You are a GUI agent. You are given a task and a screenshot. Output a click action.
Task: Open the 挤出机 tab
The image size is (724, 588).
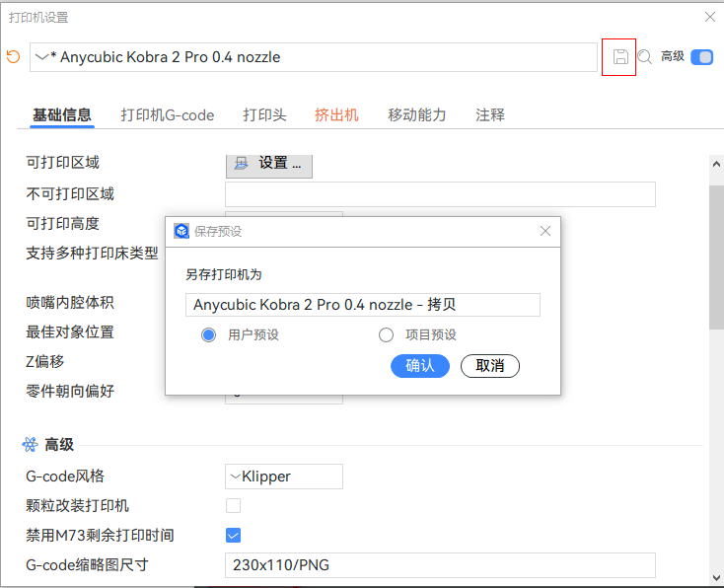(336, 115)
